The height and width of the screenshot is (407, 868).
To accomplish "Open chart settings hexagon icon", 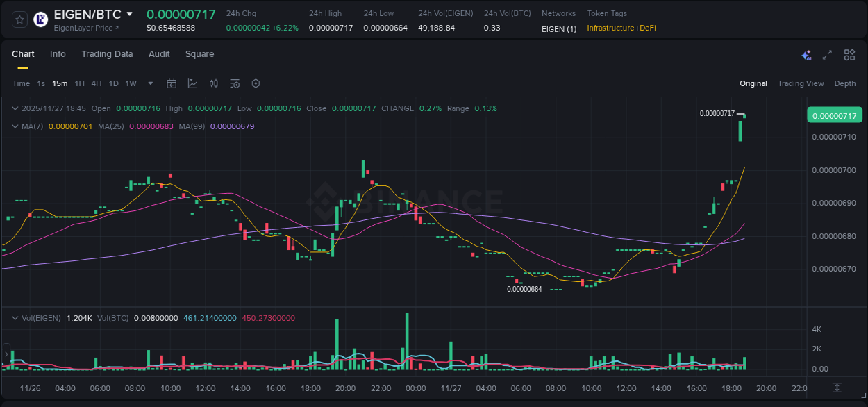I will coord(256,83).
